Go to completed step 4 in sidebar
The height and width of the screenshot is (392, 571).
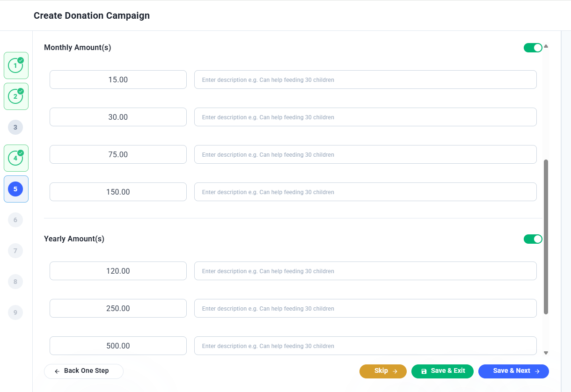16,158
